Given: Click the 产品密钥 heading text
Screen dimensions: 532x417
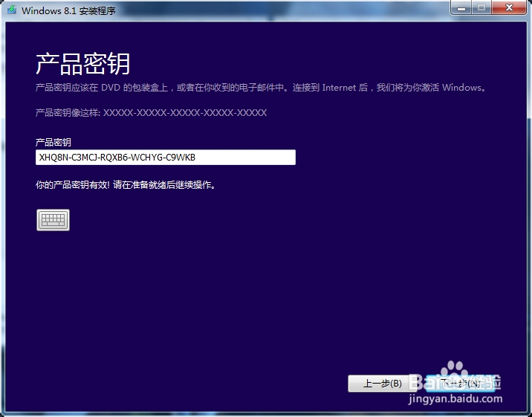Looking at the screenshot, I should pos(82,64).
